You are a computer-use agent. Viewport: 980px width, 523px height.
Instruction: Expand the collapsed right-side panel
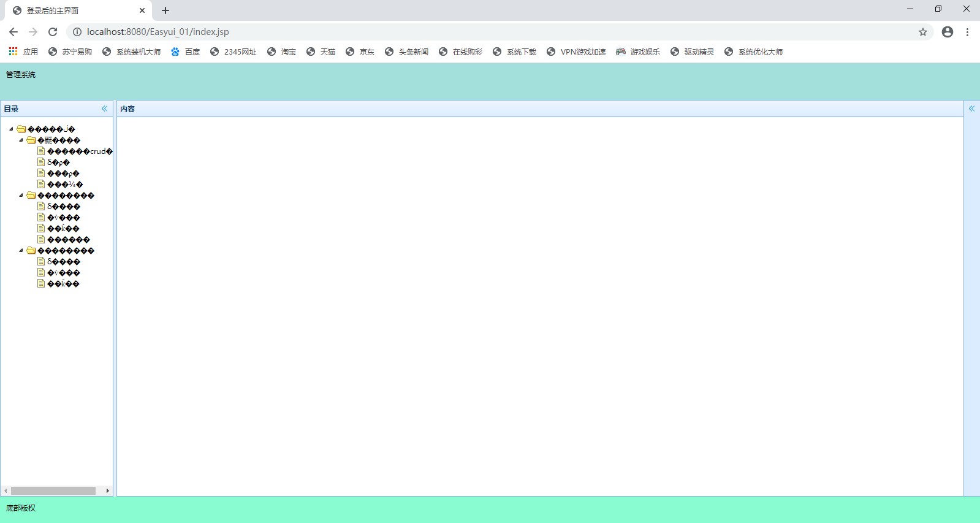pyautogui.click(x=971, y=109)
